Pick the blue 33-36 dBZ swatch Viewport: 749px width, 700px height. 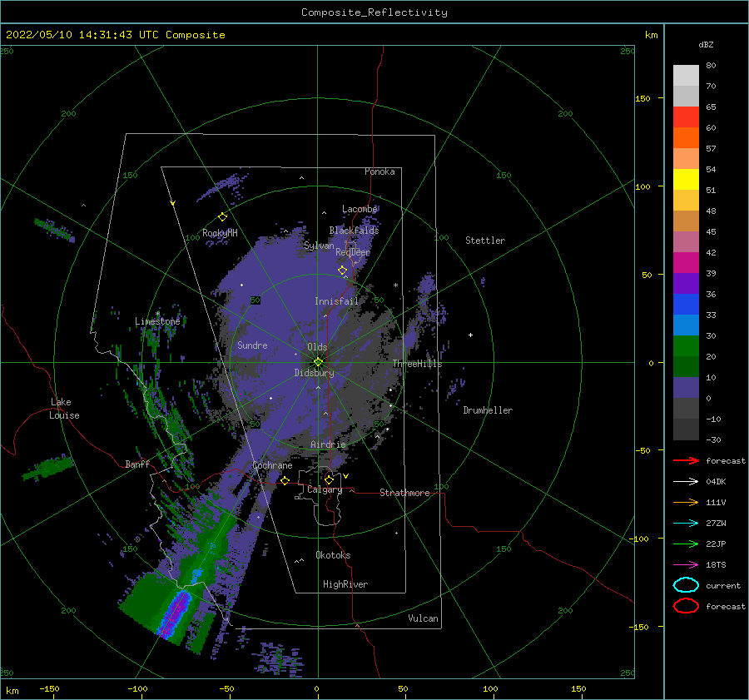[686, 304]
